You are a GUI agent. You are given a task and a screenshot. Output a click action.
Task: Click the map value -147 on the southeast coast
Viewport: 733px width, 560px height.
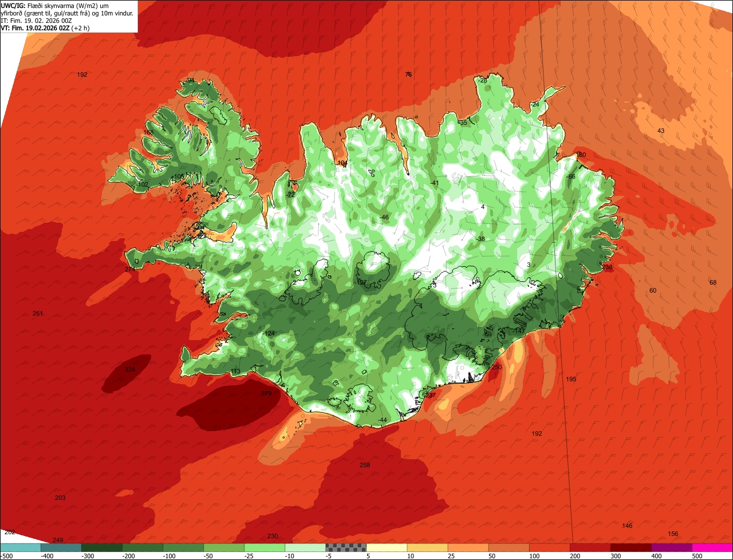[518, 332]
